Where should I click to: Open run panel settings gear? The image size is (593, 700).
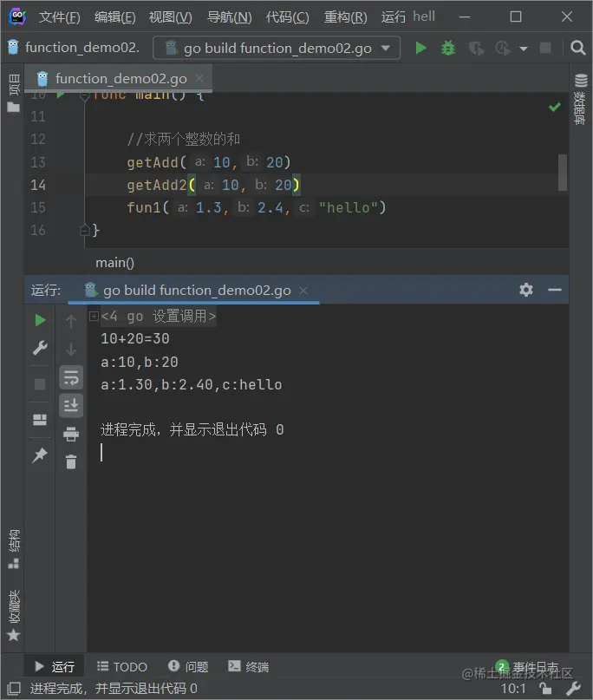[x=526, y=290]
